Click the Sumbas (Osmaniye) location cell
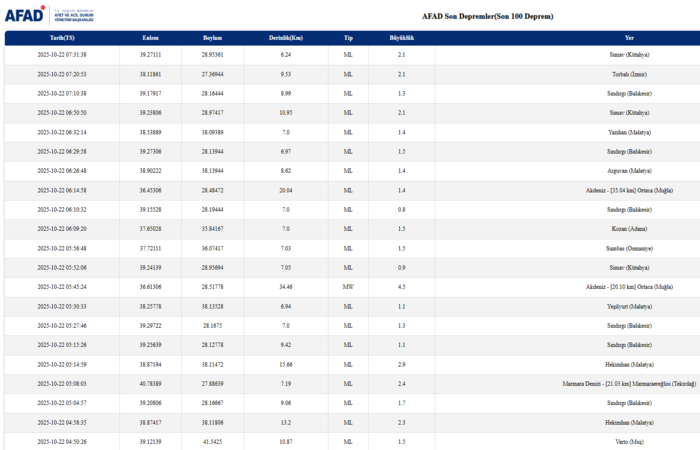 pyautogui.click(x=628, y=247)
